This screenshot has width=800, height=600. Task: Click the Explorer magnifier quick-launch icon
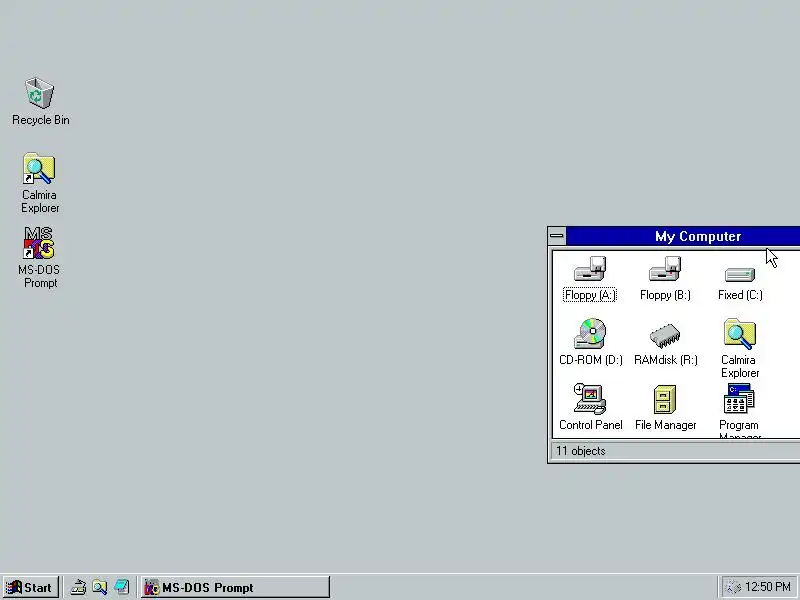point(99,587)
